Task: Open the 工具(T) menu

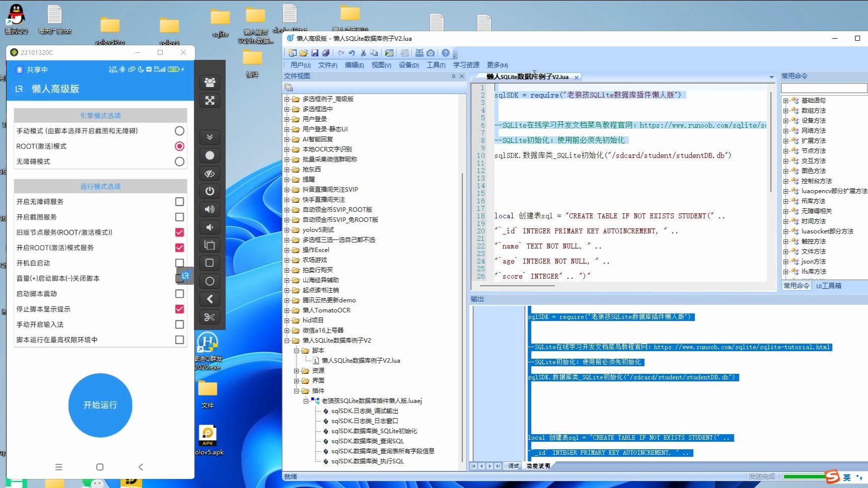Action: coord(436,65)
